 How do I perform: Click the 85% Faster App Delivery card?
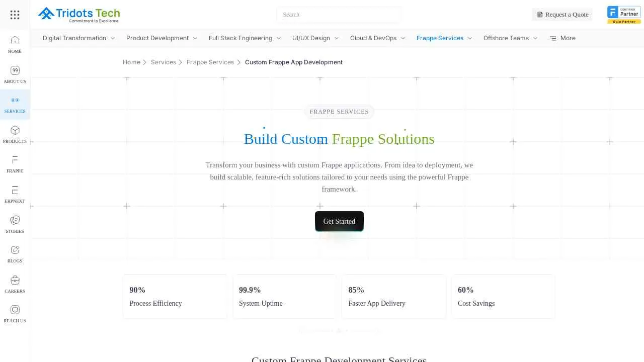(394, 297)
